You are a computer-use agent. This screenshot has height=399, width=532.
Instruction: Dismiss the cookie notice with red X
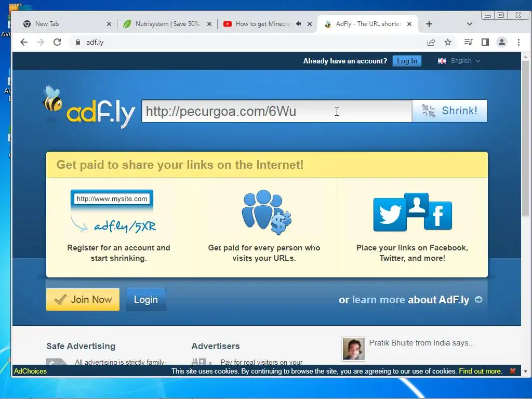(x=513, y=371)
